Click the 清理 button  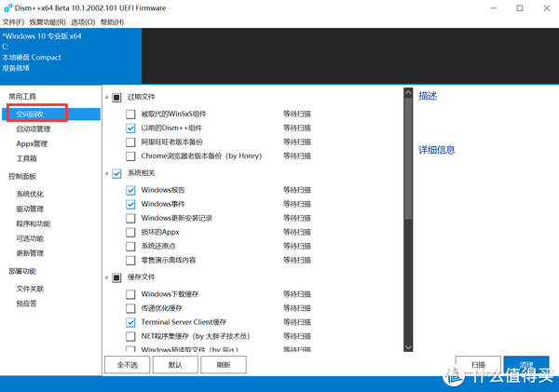pos(526,365)
